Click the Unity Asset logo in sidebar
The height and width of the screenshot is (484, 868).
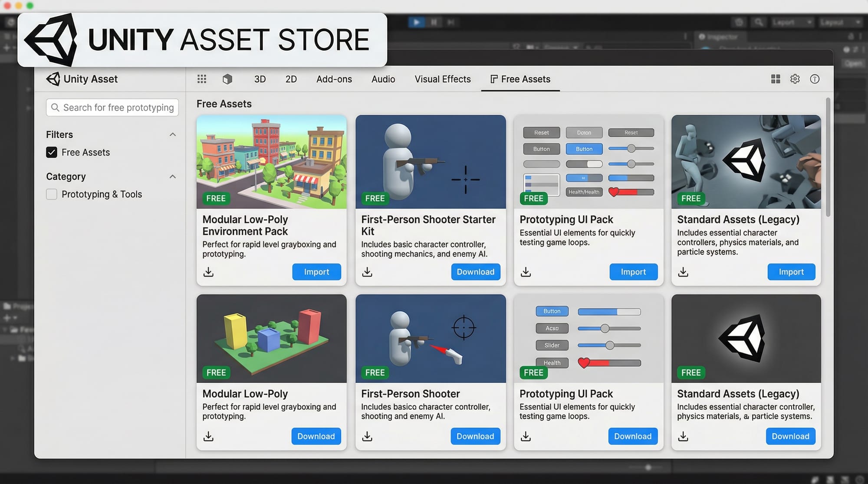click(x=53, y=79)
